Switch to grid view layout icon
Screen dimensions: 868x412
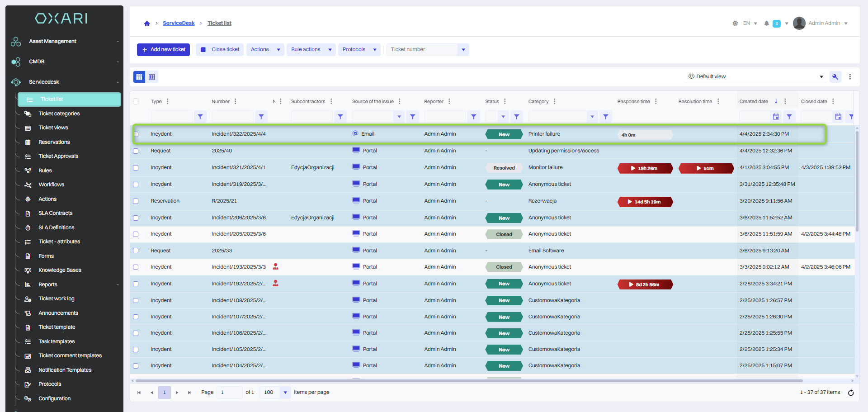point(139,77)
